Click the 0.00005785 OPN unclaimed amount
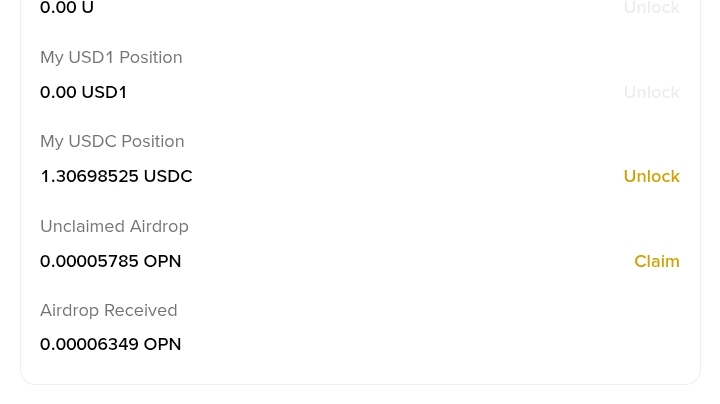This screenshot has width=720, height=404. 111,261
